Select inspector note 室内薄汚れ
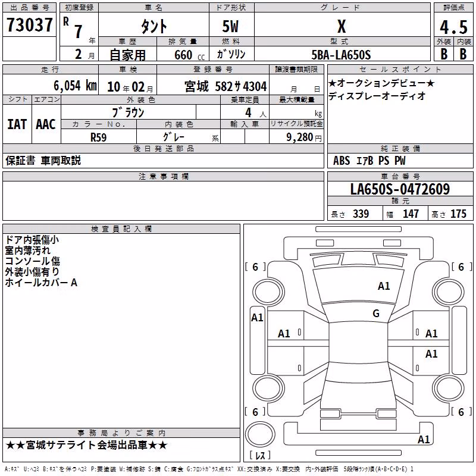Screen dimensions: 476x476 click(x=27, y=250)
